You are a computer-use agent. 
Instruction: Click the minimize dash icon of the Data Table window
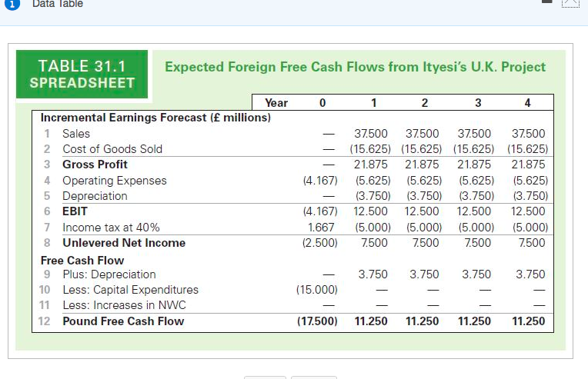click(x=547, y=1)
